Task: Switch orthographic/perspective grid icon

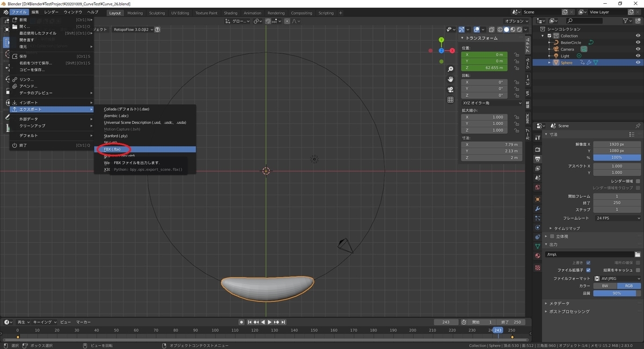Action: click(451, 100)
